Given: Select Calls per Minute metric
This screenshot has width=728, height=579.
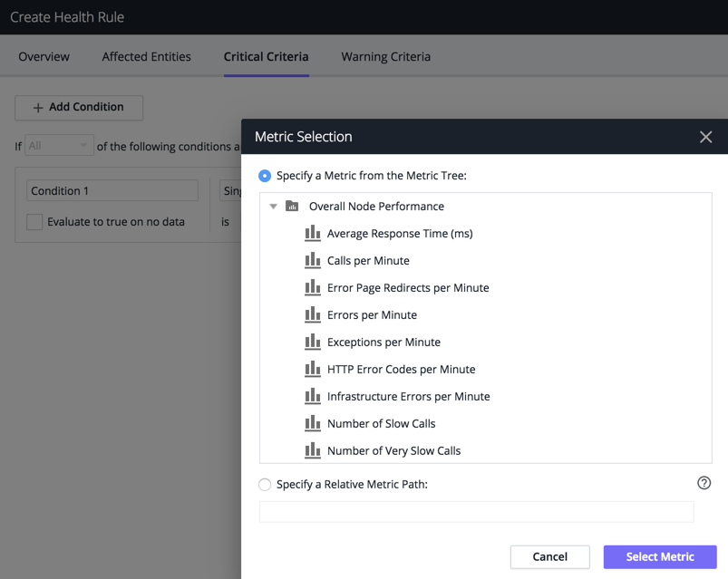Looking at the screenshot, I should (368, 260).
